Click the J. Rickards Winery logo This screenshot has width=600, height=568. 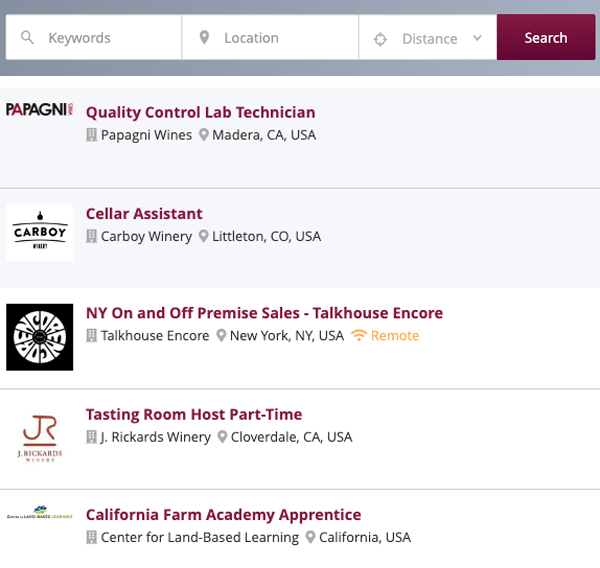39,437
